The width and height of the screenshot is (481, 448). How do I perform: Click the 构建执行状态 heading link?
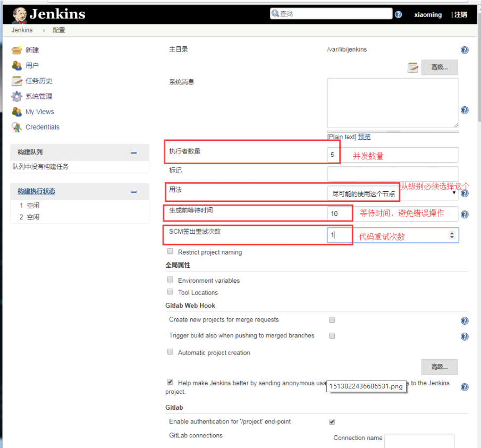[36, 191]
